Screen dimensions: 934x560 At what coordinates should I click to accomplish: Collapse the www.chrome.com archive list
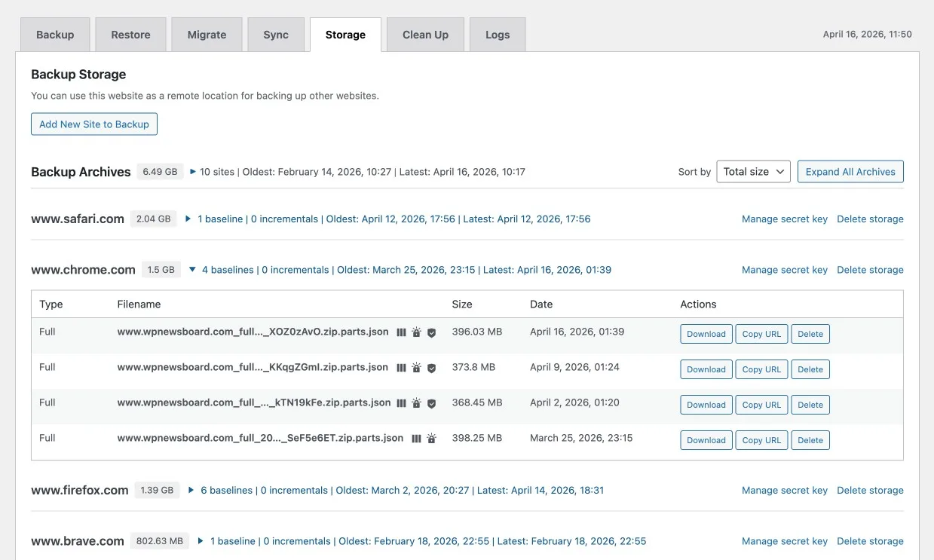(x=192, y=270)
